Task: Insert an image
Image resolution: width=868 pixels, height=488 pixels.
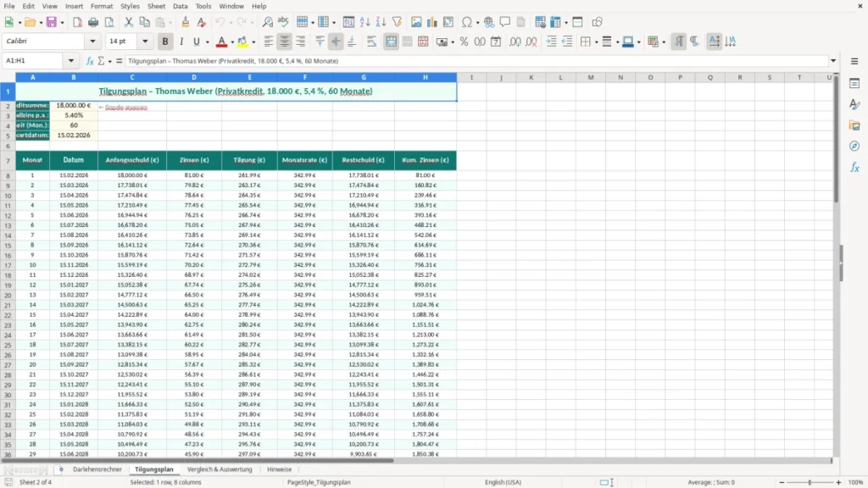Action: 416,22
